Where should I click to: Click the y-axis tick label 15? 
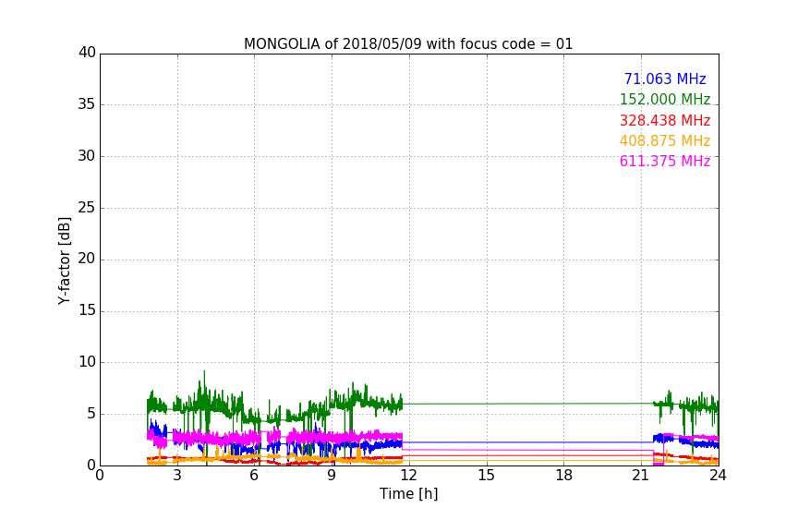87,310
